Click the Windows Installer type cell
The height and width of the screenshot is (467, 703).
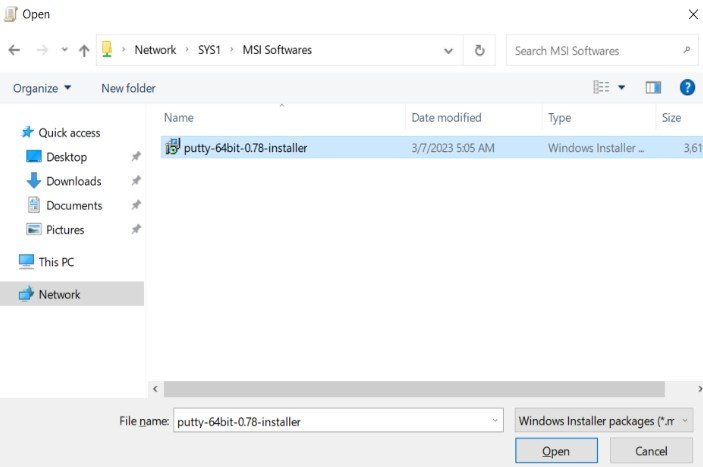point(596,148)
